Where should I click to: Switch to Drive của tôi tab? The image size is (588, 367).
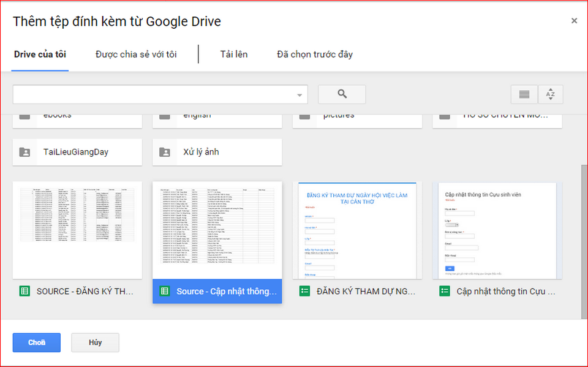click(40, 55)
